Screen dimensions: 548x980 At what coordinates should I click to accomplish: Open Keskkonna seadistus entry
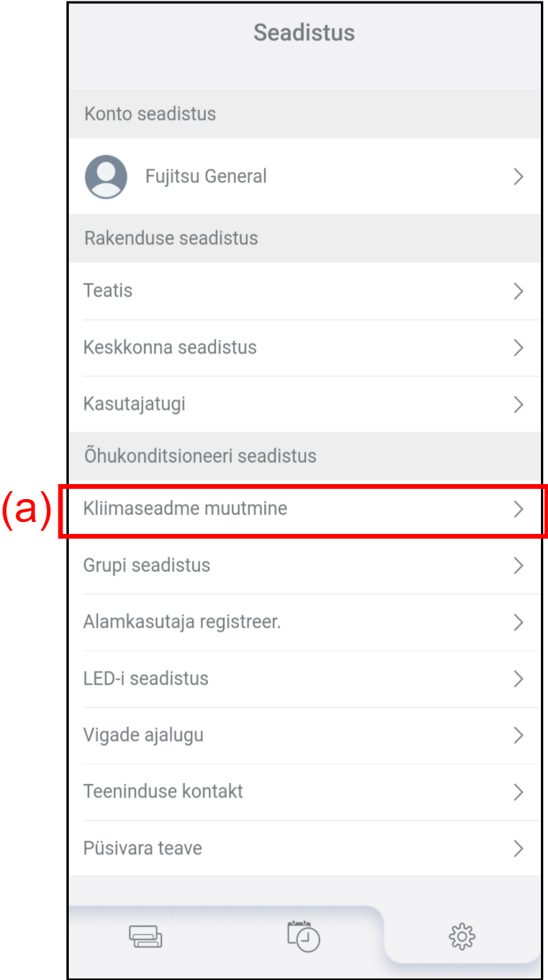[170, 347]
